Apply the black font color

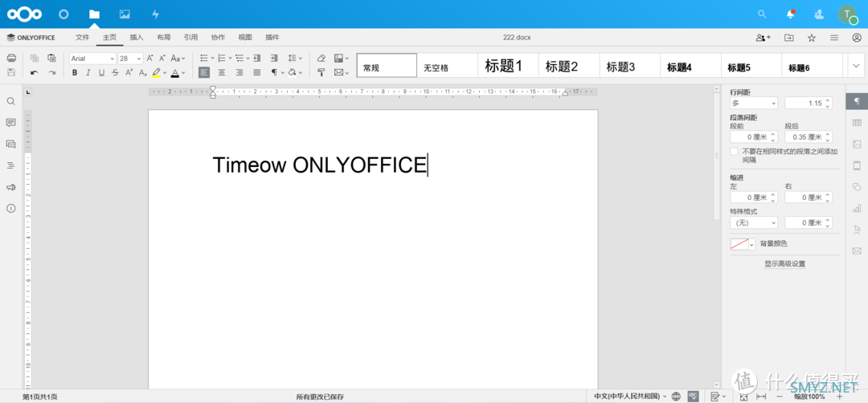point(175,72)
